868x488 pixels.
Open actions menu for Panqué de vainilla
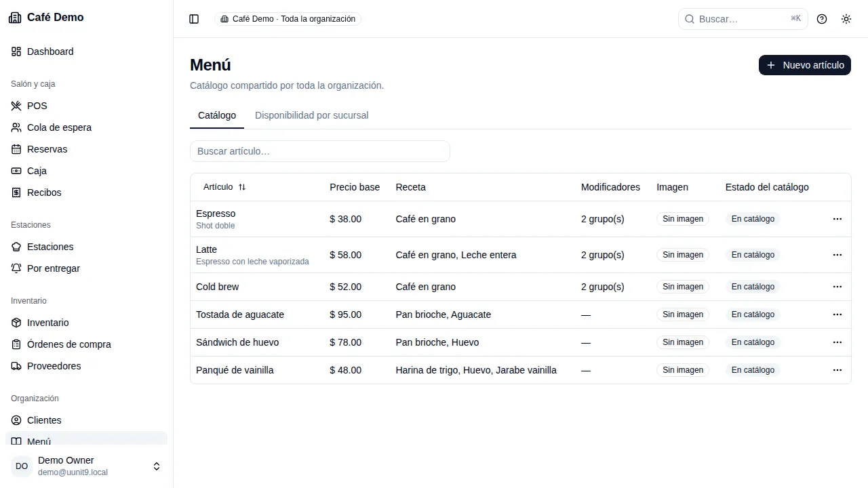pyautogui.click(x=837, y=370)
